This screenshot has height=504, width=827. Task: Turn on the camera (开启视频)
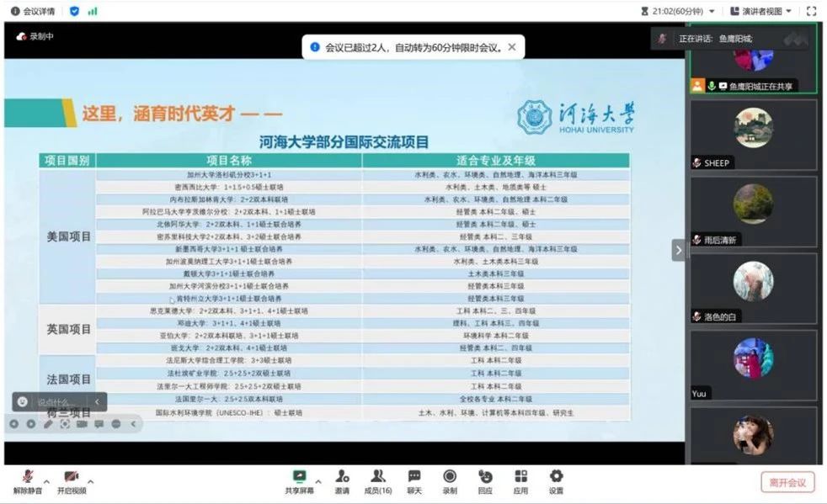click(x=71, y=480)
